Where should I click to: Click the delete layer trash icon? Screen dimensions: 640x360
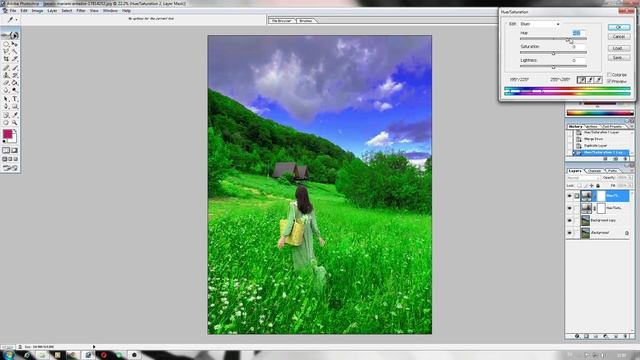626,336
